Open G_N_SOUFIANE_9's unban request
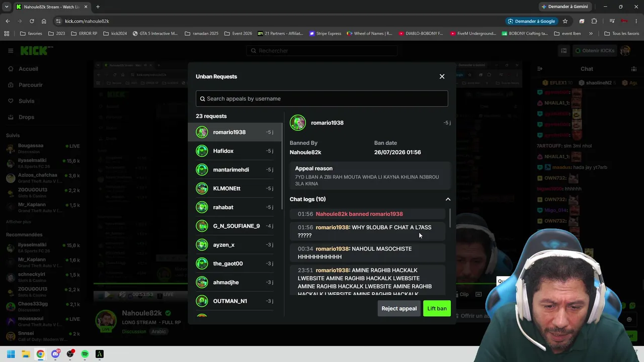The width and height of the screenshot is (644, 362). pos(235,226)
